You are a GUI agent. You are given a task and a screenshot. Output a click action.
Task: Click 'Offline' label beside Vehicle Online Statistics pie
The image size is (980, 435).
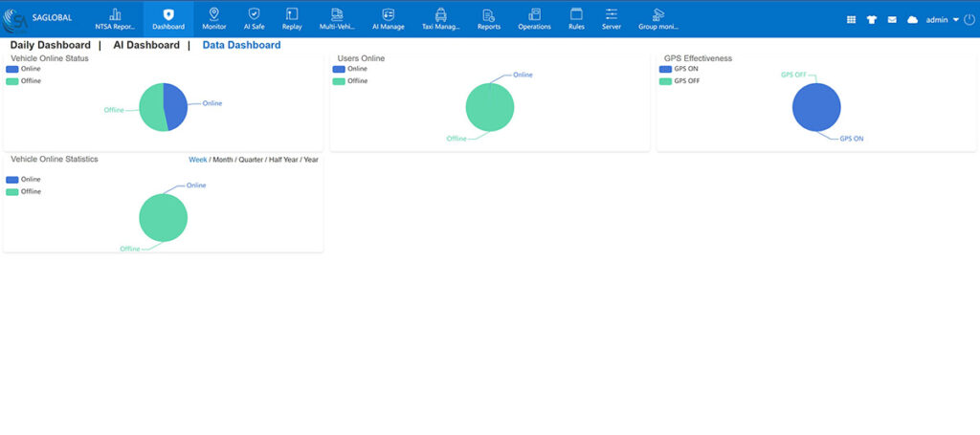tap(130, 249)
